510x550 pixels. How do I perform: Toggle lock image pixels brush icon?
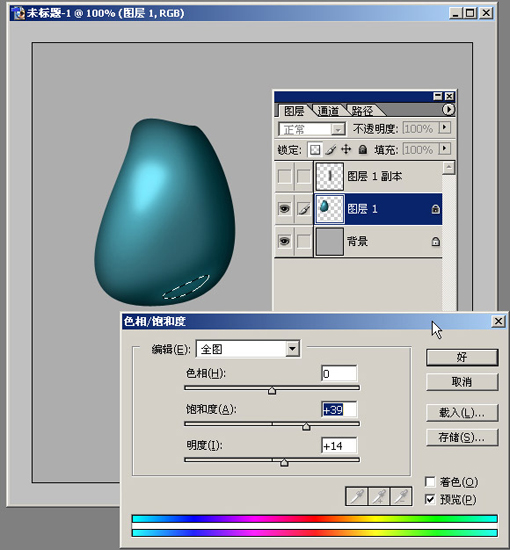(330, 150)
